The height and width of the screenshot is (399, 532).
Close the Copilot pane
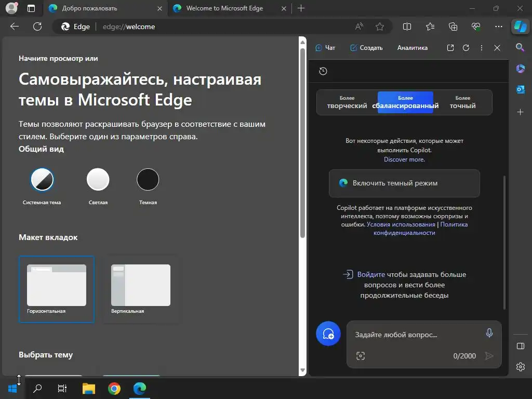(x=497, y=48)
